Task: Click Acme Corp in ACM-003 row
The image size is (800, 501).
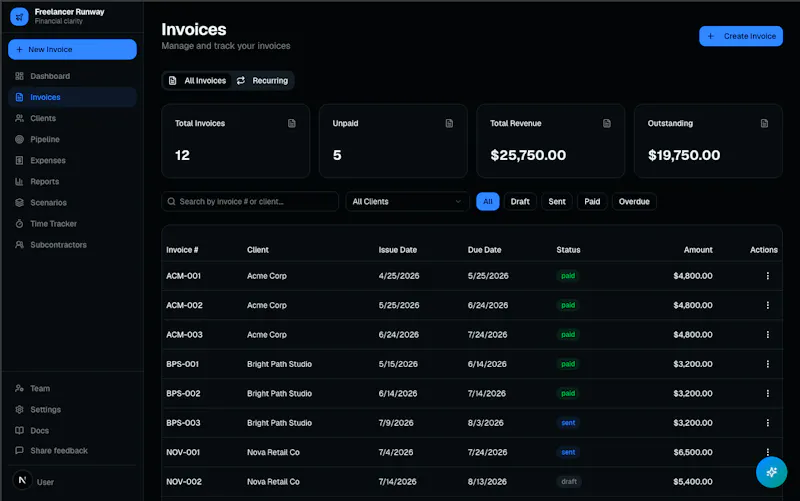Action: click(x=267, y=335)
